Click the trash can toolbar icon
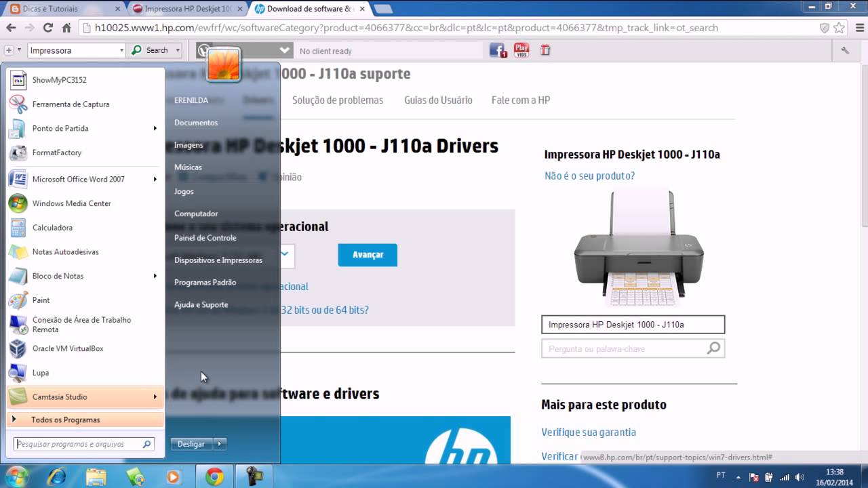Viewport: 868px width, 488px height. point(545,50)
